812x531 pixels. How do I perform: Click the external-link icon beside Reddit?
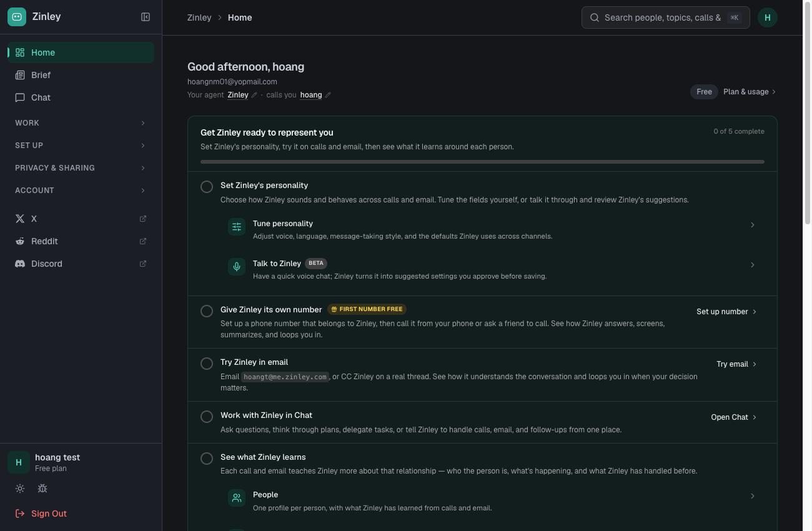point(143,241)
